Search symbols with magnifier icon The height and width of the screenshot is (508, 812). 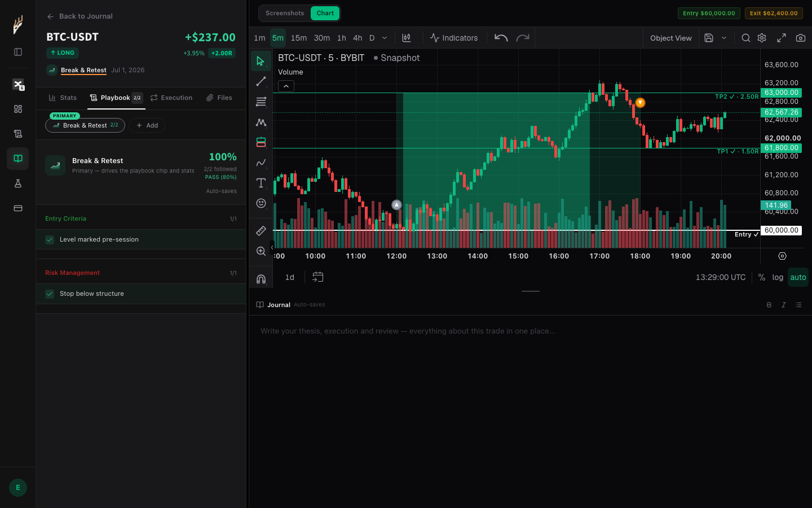(745, 38)
